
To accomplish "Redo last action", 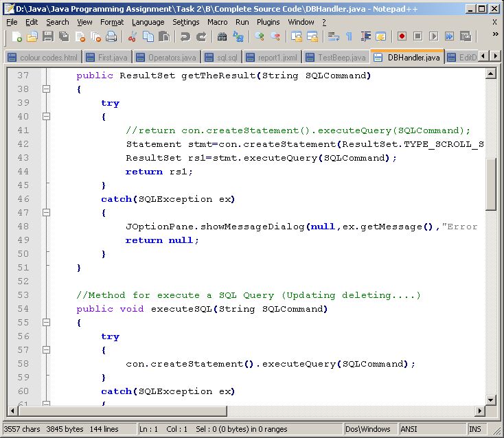I will tap(201, 36).
